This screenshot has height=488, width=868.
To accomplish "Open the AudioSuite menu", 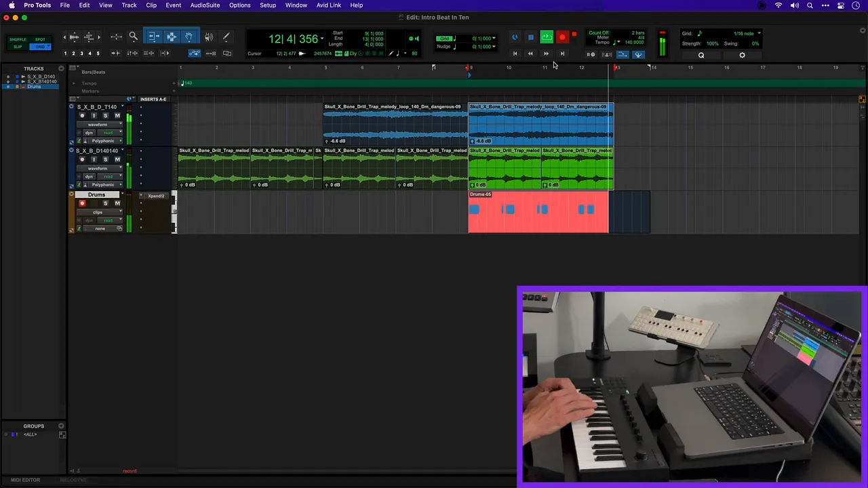I will pos(205,5).
